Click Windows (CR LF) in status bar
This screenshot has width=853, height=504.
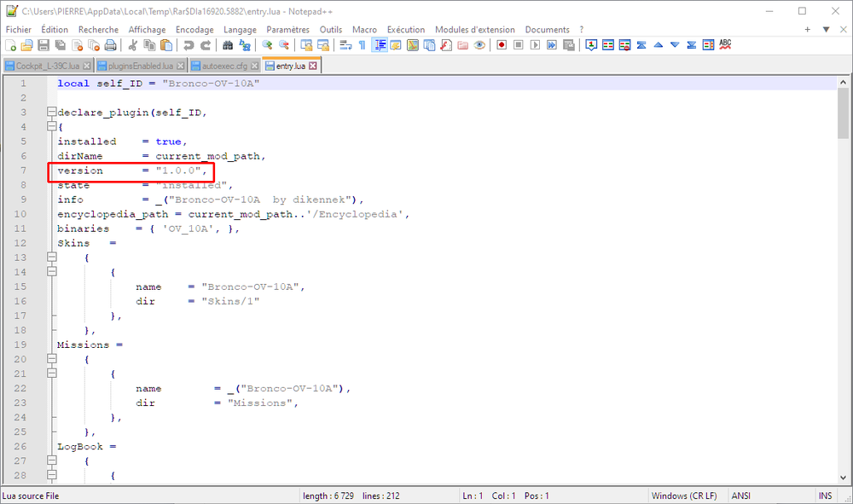pos(684,495)
